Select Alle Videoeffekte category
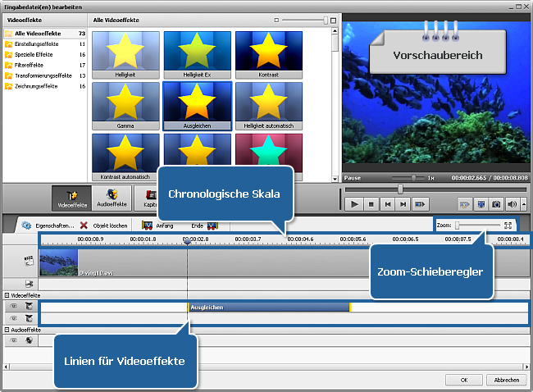This screenshot has width=533, height=392. [45, 34]
